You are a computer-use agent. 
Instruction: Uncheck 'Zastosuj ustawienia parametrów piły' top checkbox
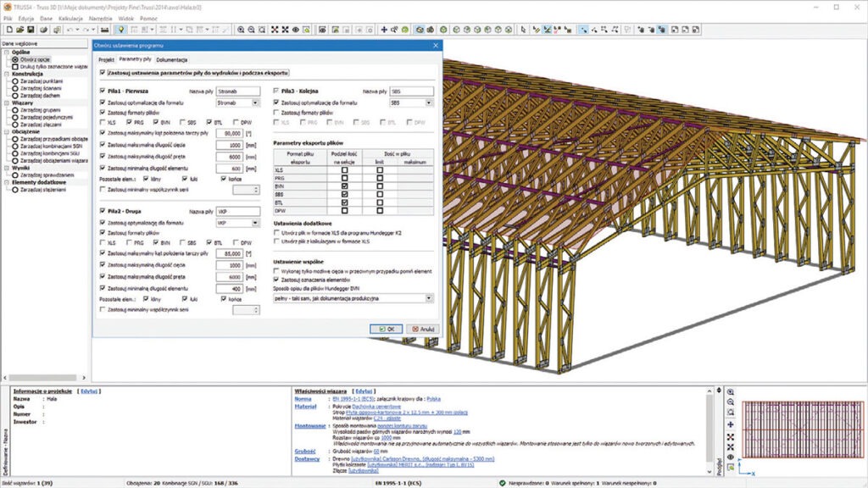tap(103, 73)
